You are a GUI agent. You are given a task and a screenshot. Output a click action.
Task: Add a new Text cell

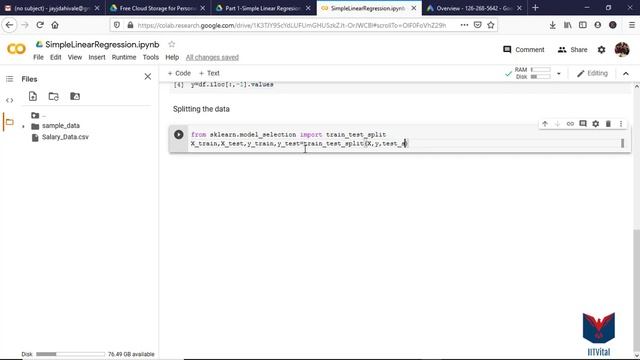[209, 73]
